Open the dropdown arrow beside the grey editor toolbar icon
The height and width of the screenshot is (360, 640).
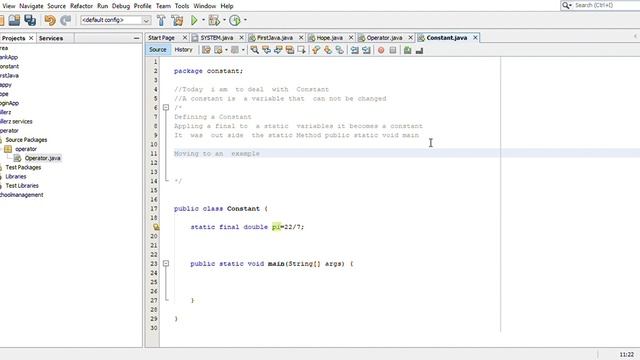pyautogui.click(x=243, y=50)
